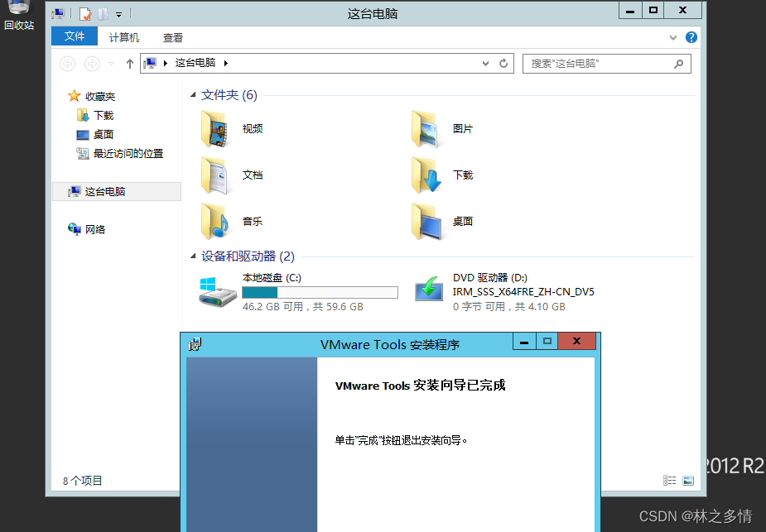Switch to the 查看 ribbon tab

click(173, 37)
